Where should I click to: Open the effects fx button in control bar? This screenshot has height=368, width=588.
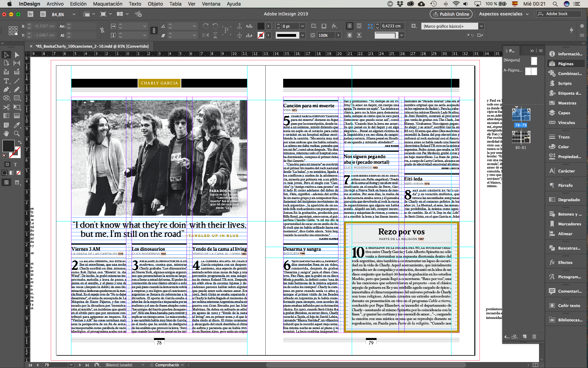pos(335,26)
